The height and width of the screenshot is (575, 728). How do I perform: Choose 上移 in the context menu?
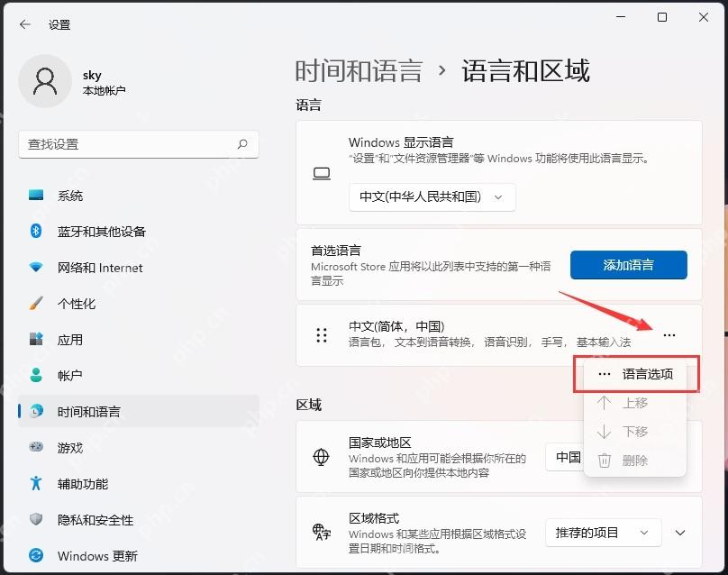pos(635,403)
